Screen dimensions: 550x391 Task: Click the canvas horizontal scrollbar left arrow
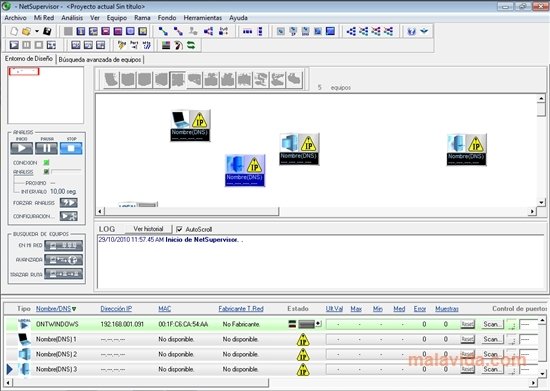[x=100, y=211]
